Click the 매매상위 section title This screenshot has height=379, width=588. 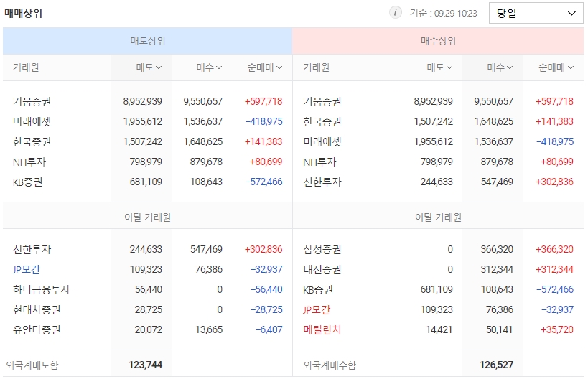tap(23, 14)
